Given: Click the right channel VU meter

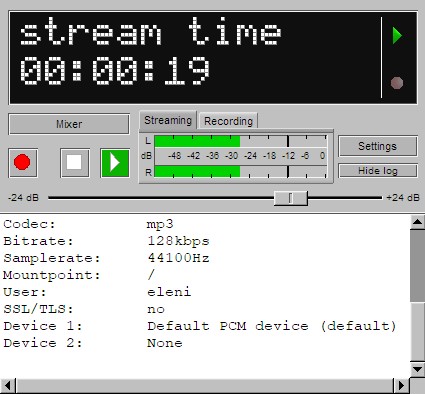Looking at the screenshot, I should [x=241, y=171].
